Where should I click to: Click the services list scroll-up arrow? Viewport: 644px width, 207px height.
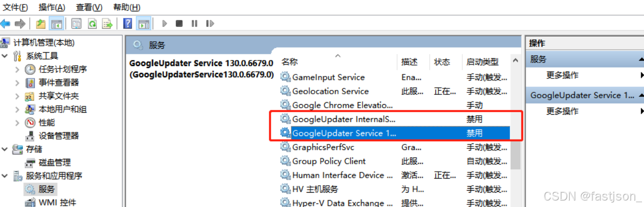pos(516,61)
